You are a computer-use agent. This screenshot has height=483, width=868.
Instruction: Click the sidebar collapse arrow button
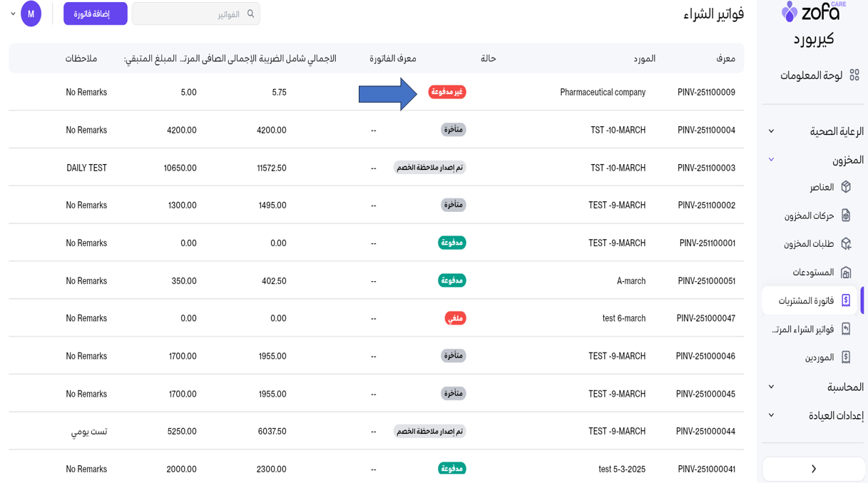pyautogui.click(x=813, y=469)
